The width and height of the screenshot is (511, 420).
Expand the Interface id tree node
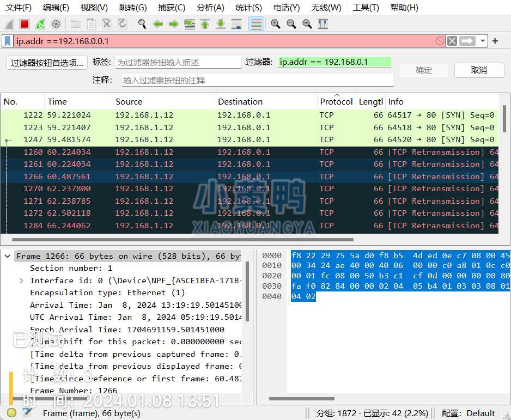tap(21, 281)
